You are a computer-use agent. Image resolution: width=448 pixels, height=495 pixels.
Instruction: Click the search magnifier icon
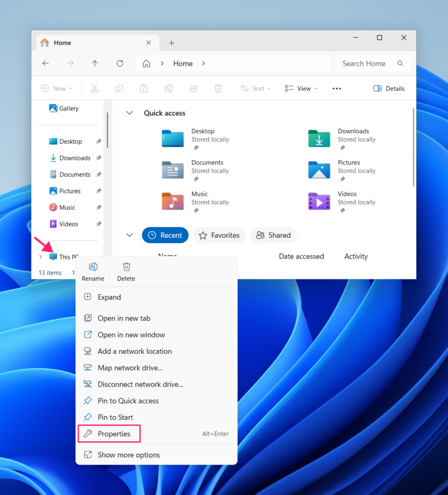[400, 63]
